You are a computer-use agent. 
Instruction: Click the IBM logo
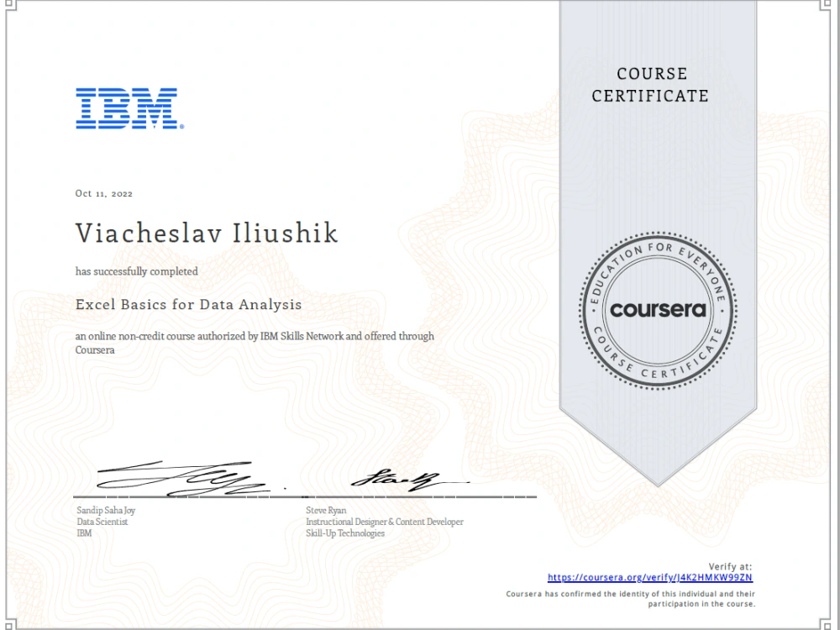129,108
